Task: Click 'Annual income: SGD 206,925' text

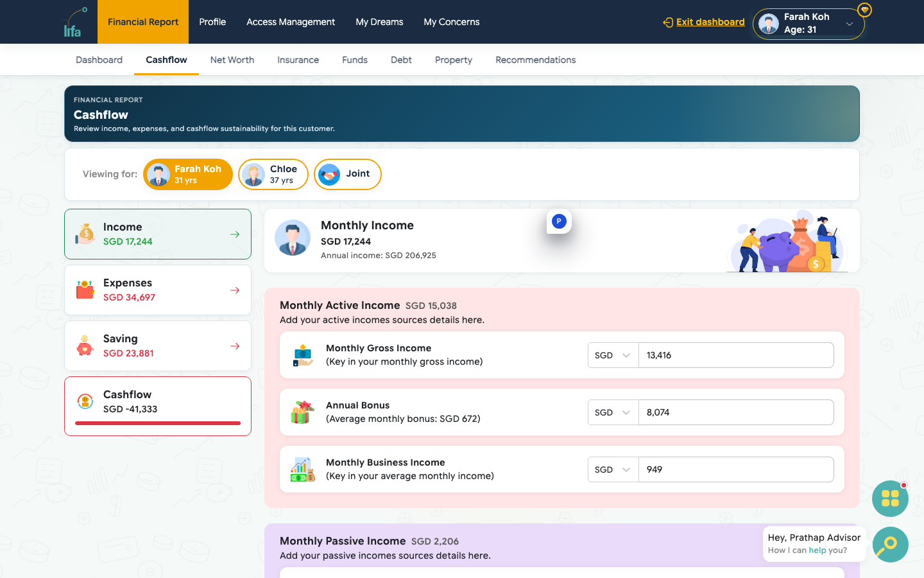Action: click(379, 255)
